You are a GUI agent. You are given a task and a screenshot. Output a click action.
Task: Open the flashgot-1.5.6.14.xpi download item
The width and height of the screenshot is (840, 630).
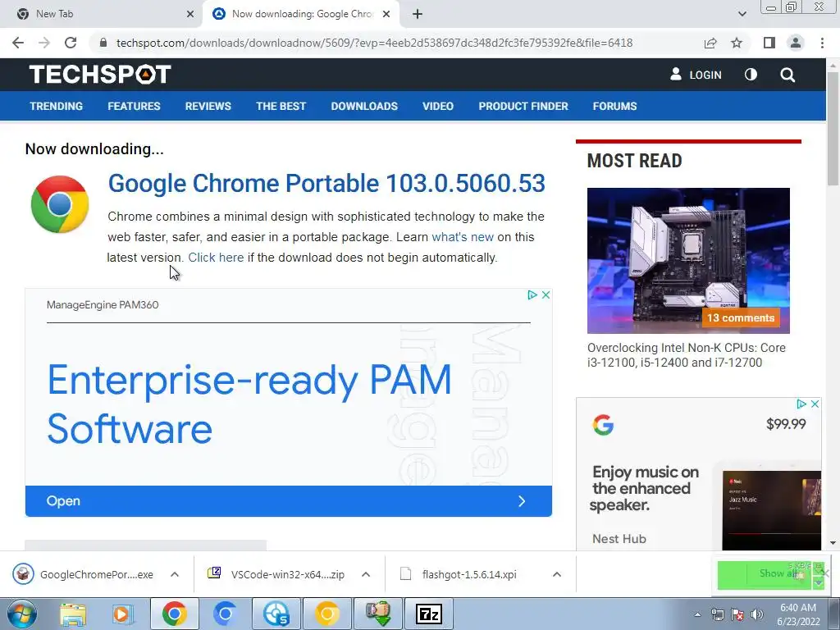pos(459,574)
